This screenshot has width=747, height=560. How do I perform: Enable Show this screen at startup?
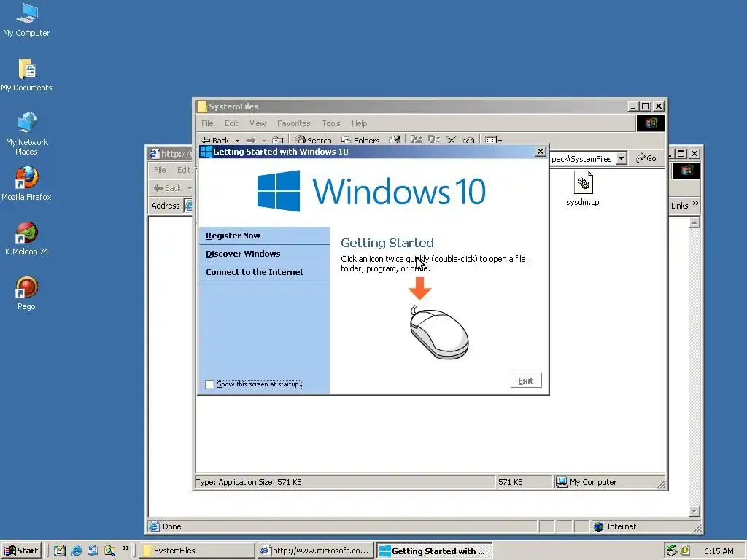pyautogui.click(x=209, y=384)
